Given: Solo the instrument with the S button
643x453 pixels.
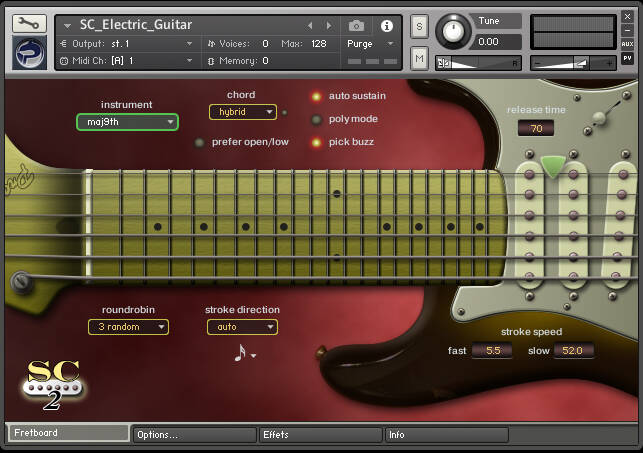Looking at the screenshot, I should 419,27.
